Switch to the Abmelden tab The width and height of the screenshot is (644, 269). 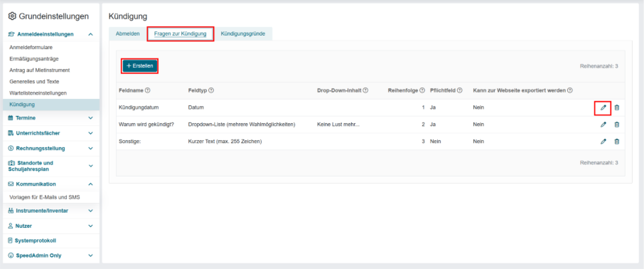click(x=128, y=33)
